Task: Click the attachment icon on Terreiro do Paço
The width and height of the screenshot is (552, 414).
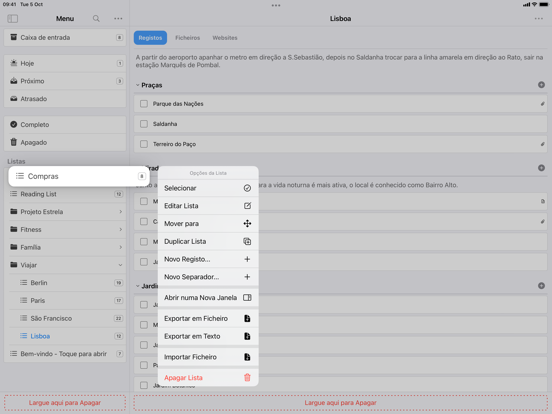Action: 542,144
